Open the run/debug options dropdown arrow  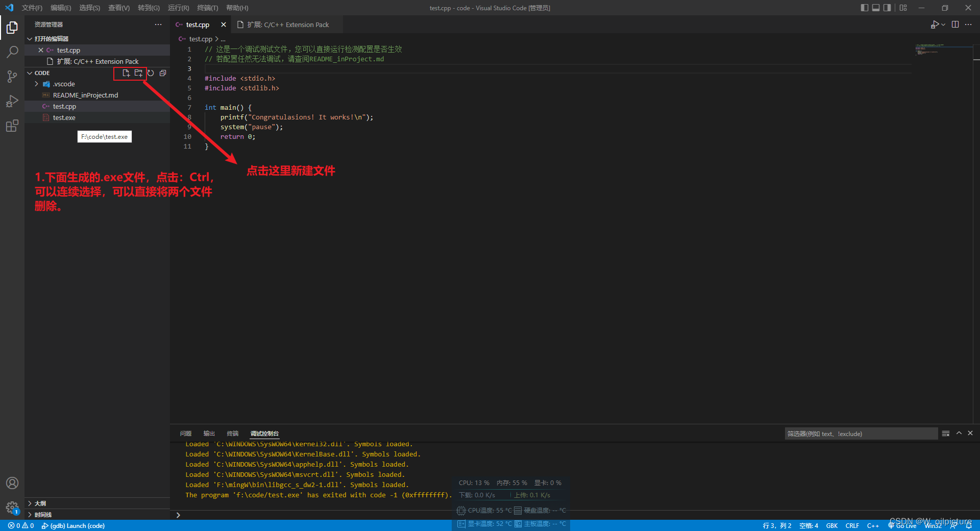pyautogui.click(x=943, y=25)
